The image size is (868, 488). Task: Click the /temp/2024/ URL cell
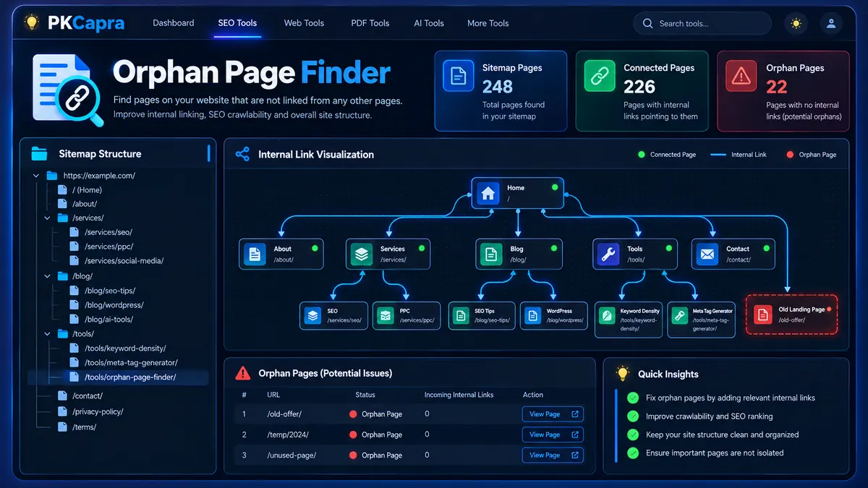(x=288, y=435)
